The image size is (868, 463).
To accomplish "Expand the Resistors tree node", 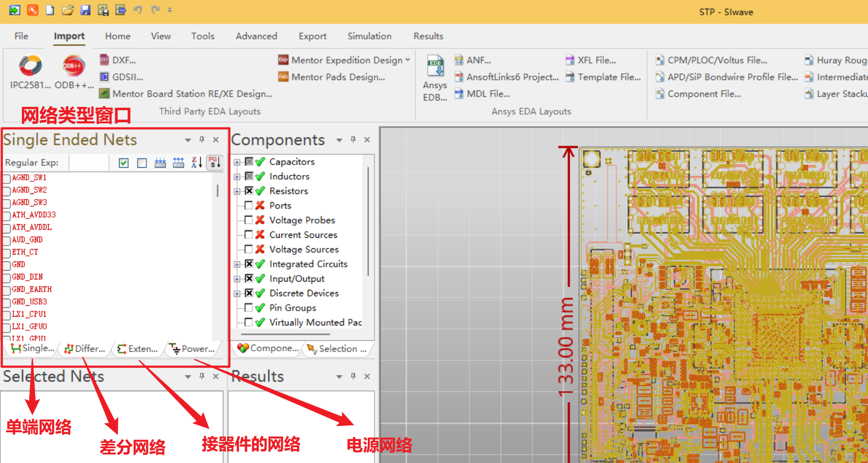I will pos(237,191).
